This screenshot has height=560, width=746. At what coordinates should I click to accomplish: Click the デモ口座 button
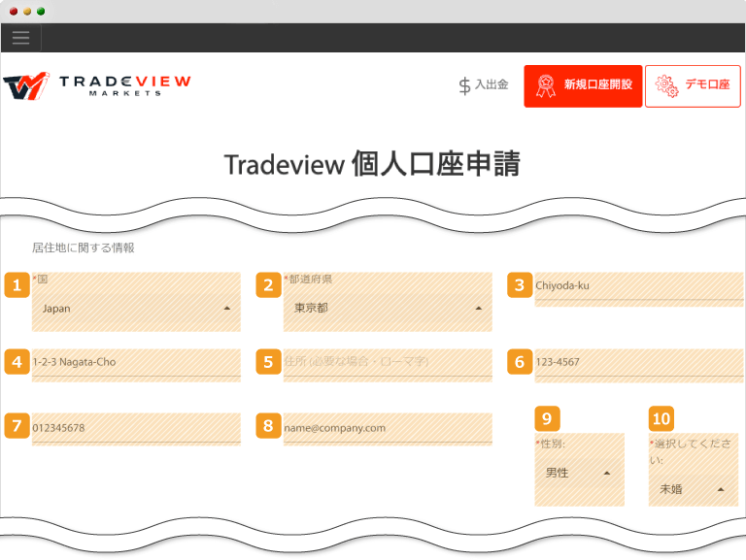(693, 86)
